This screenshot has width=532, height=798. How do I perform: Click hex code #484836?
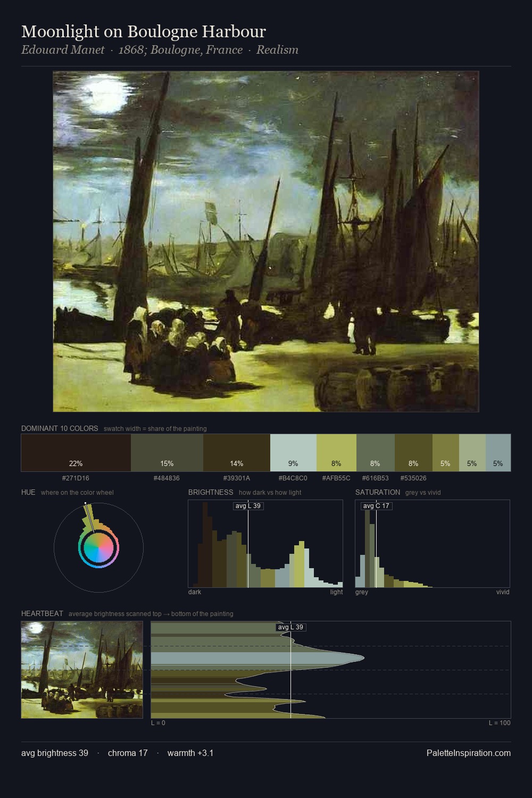[x=167, y=478]
